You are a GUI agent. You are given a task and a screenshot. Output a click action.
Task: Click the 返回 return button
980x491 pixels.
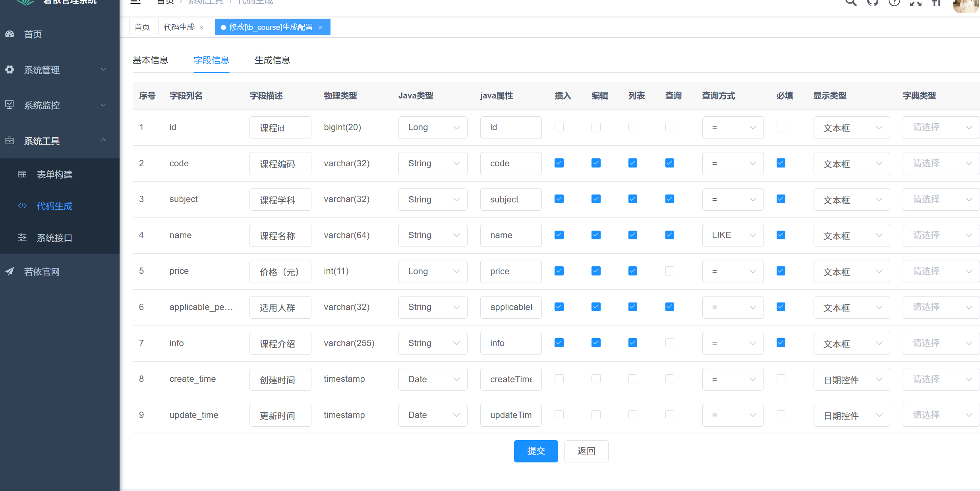[586, 451]
